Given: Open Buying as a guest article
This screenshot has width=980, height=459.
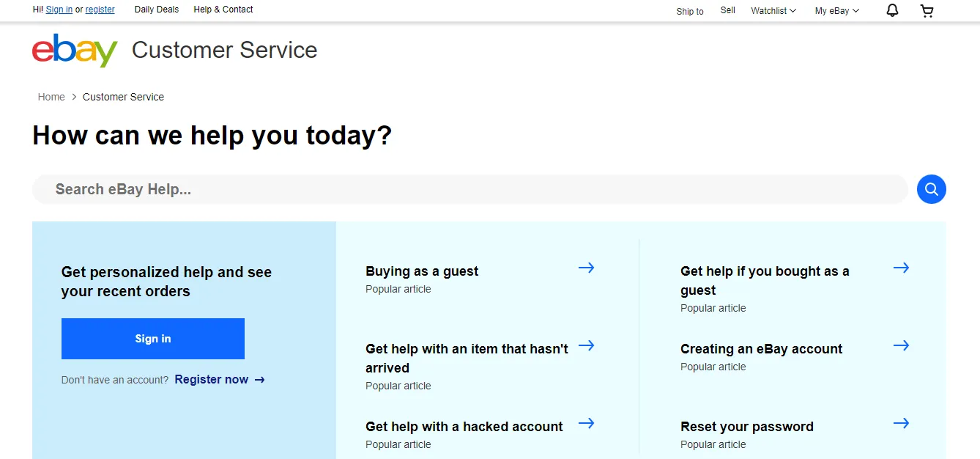Looking at the screenshot, I should 422,271.
